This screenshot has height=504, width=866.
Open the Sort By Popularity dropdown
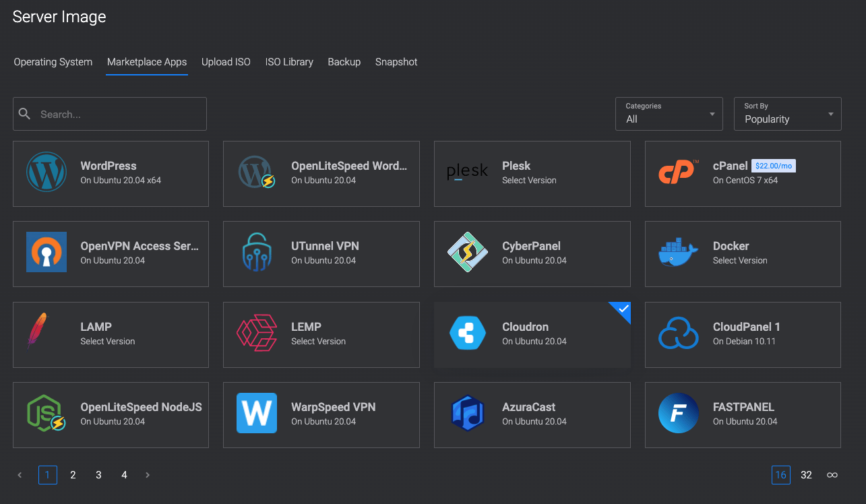(x=788, y=114)
